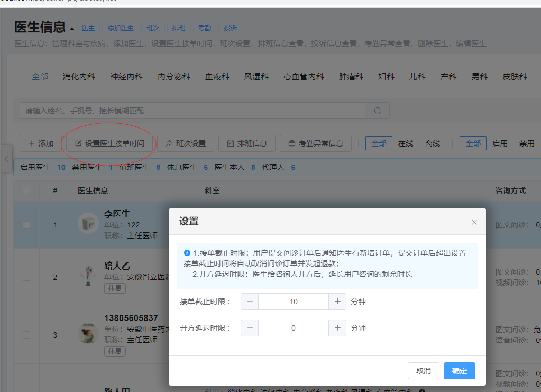
Task: Switch to 班次 top tag
Action: 153,28
